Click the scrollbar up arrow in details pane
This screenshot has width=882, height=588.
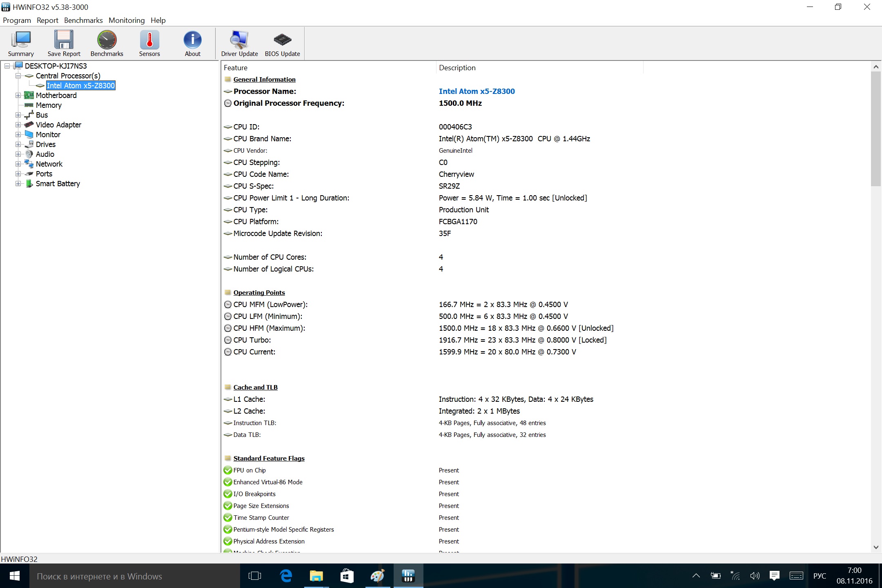click(875, 67)
